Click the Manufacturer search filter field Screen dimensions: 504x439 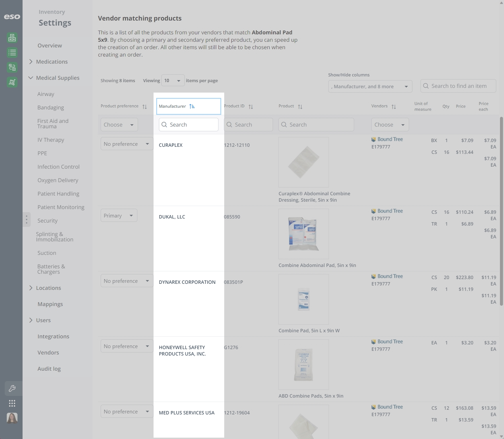click(x=189, y=125)
